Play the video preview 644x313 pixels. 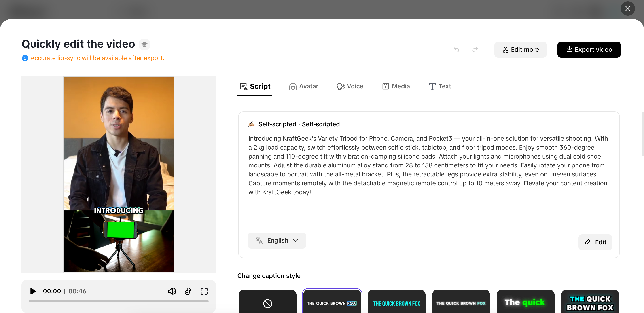pos(33,291)
